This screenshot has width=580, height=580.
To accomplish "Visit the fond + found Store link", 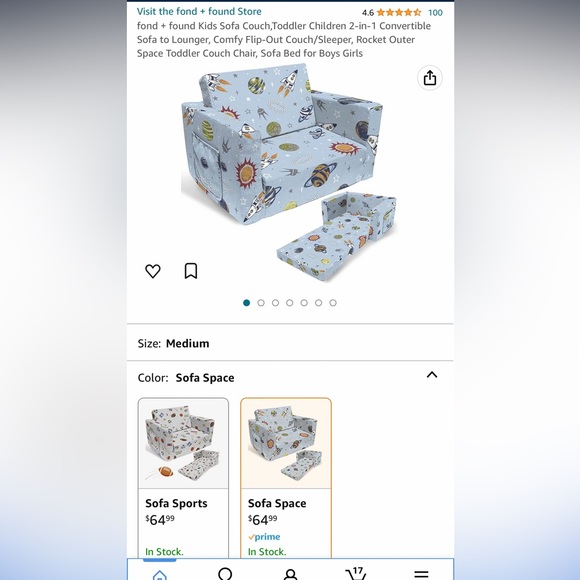I will point(199,11).
